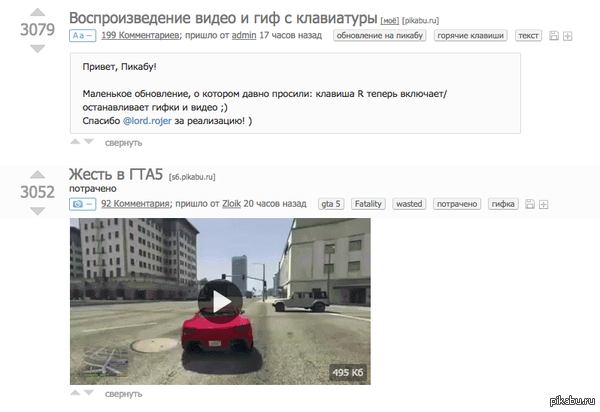The width and height of the screenshot is (600, 412).
Task: Click the plus icon next to 'текст' tag
Action: tap(567, 36)
